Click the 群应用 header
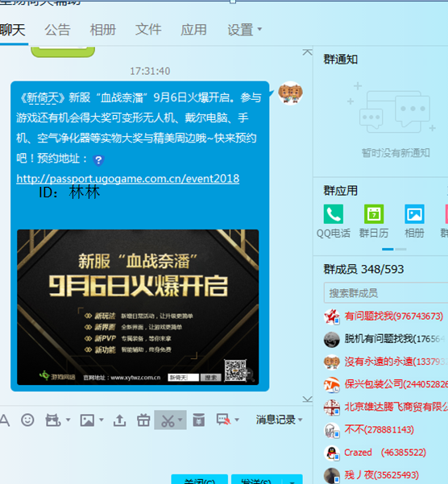Image resolution: width=448 pixels, height=484 pixels. tap(341, 191)
